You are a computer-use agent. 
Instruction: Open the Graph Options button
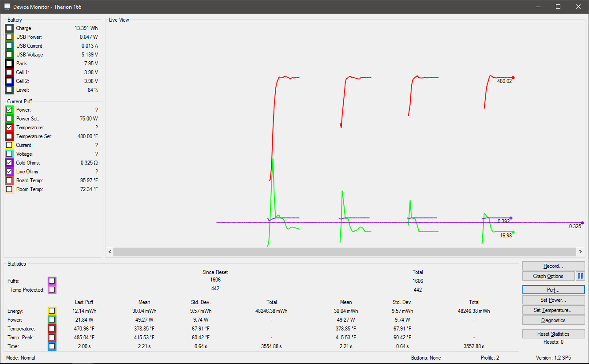click(548, 276)
